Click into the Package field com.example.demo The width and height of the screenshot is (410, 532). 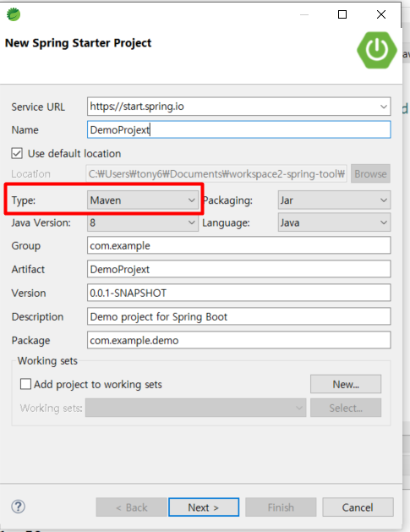coord(238,340)
